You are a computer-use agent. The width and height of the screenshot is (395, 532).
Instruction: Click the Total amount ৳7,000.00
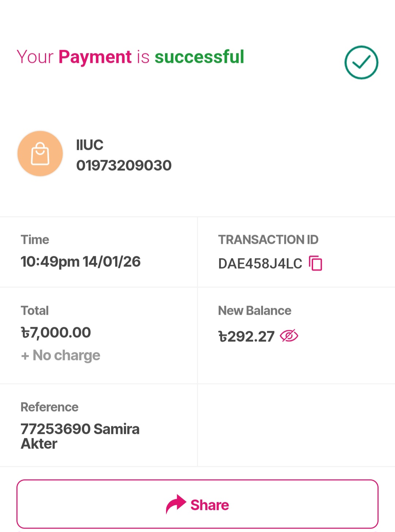click(x=56, y=332)
